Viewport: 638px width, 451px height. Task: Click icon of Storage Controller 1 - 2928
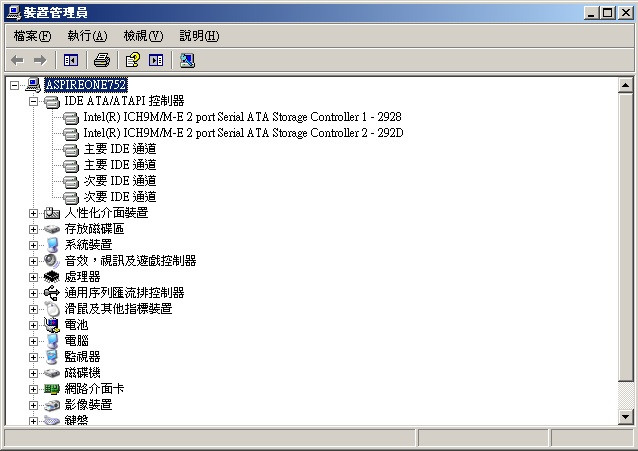point(71,118)
